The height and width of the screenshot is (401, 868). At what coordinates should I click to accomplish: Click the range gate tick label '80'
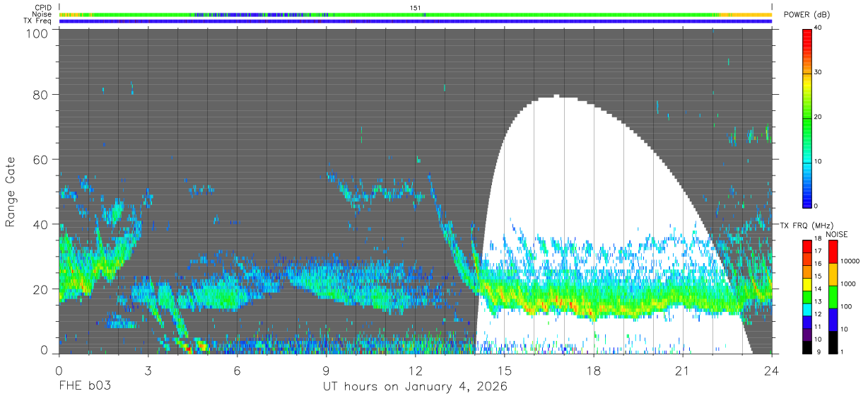(x=41, y=93)
